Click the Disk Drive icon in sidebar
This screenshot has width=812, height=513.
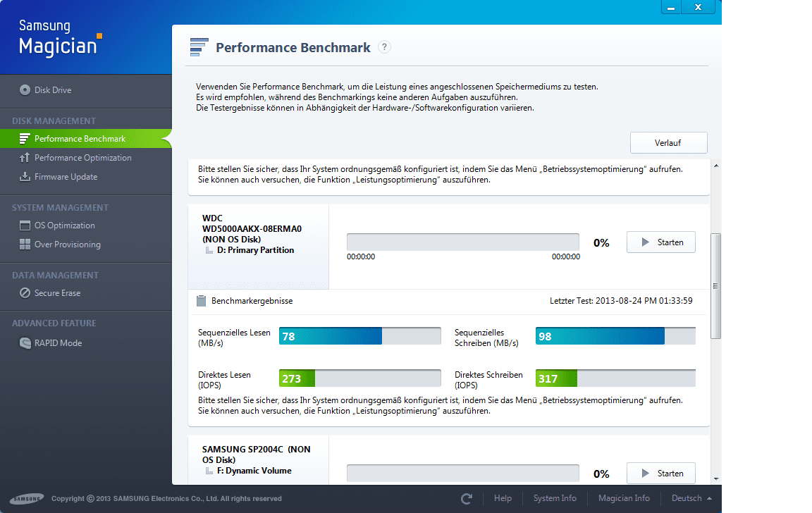click(x=25, y=90)
